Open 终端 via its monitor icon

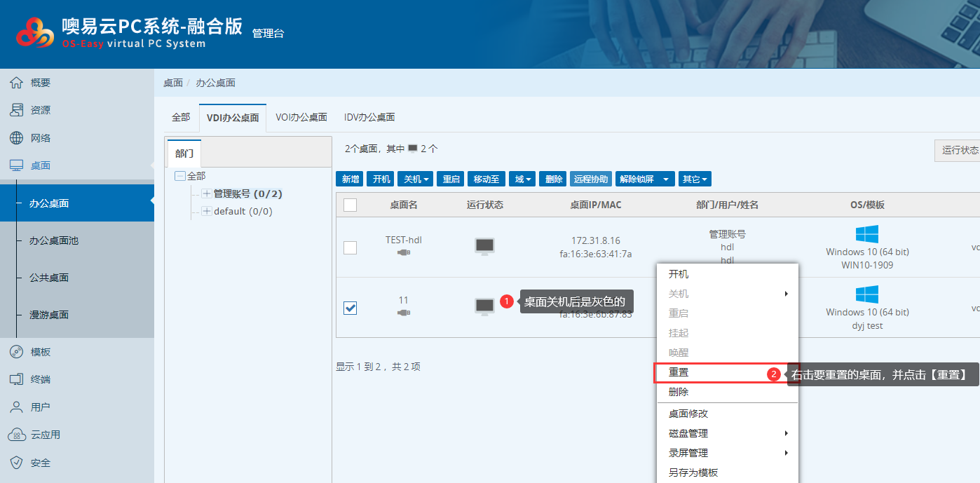click(x=16, y=379)
